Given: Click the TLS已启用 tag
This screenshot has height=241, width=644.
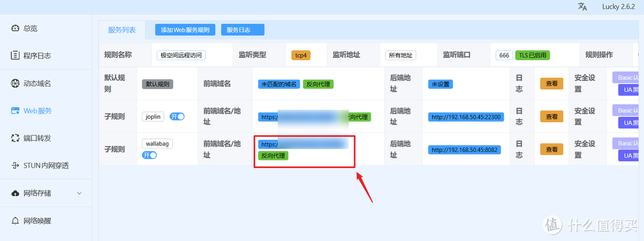Looking at the screenshot, I should coord(532,55).
